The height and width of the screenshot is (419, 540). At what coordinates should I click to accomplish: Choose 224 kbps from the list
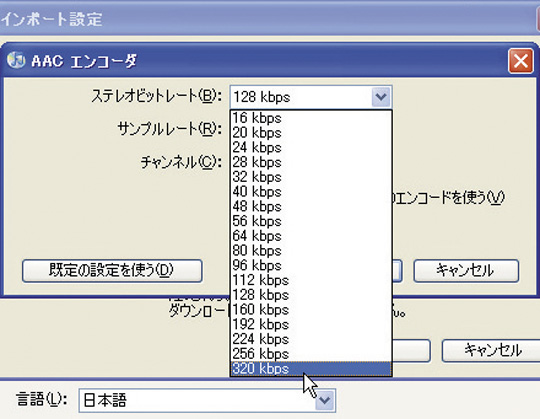[311, 339]
